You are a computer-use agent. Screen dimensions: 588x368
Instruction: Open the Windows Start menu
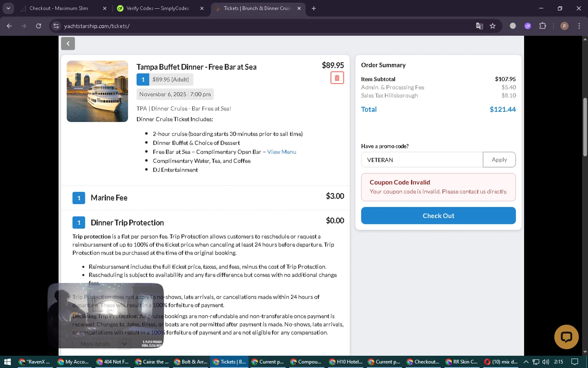(x=7, y=362)
